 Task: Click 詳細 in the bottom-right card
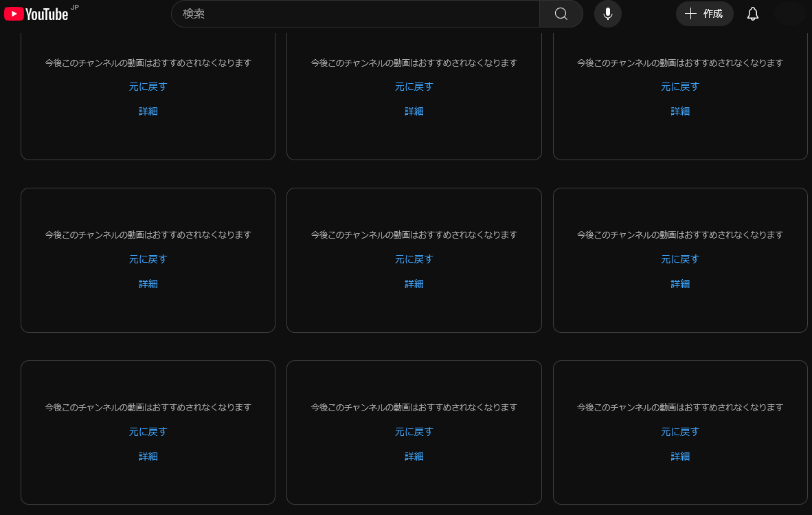click(x=680, y=457)
